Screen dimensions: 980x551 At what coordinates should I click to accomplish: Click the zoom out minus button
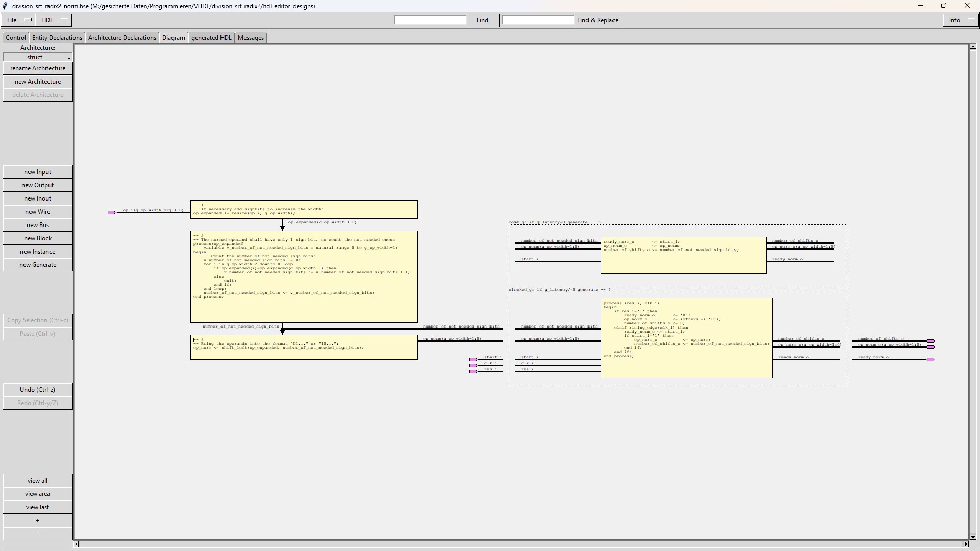(x=37, y=534)
